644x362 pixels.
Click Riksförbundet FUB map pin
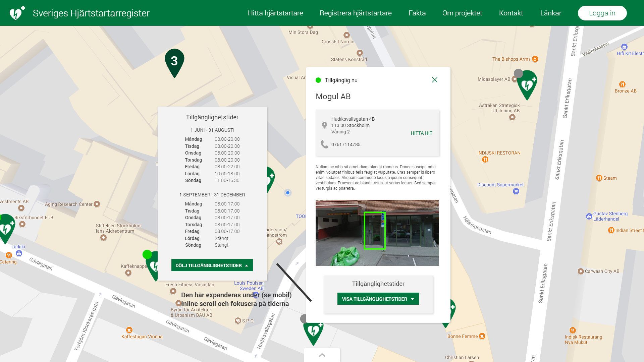(22, 224)
